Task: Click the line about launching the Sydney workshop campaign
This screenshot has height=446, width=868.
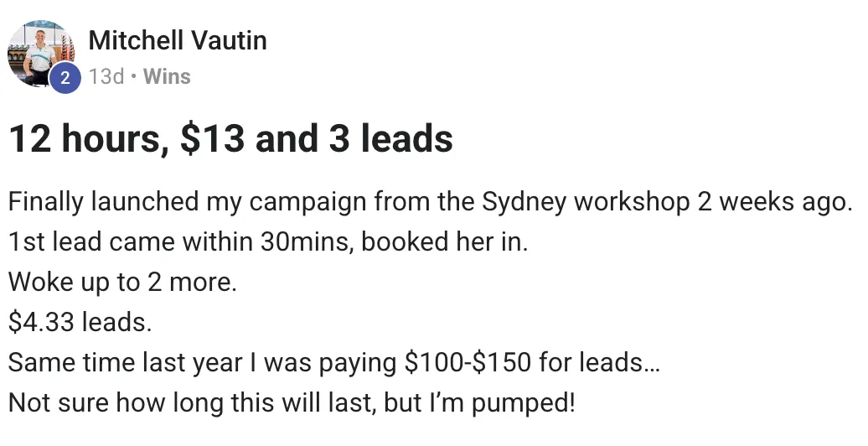Action: click(430, 202)
